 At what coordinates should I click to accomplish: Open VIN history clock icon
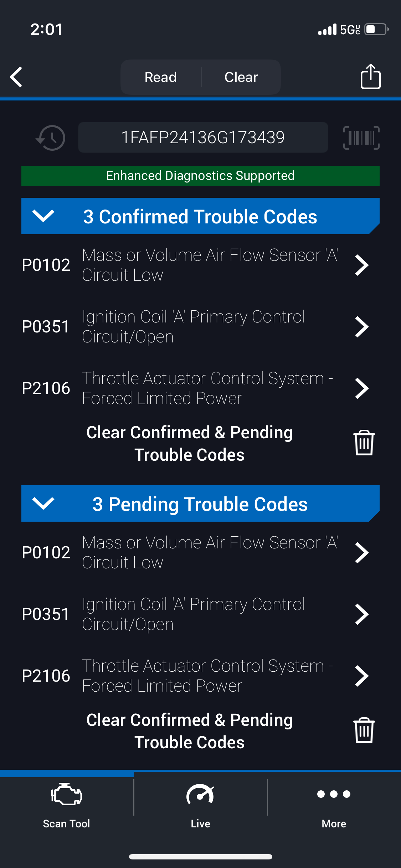click(x=51, y=138)
